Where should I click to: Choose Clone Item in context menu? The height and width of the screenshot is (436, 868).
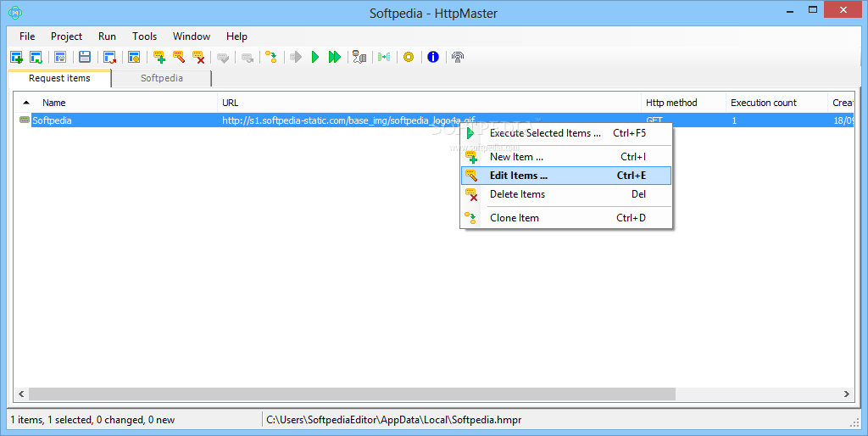pos(565,218)
